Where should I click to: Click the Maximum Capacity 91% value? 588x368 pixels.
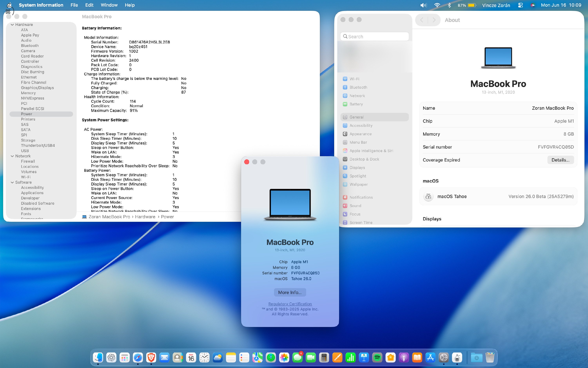(134, 110)
